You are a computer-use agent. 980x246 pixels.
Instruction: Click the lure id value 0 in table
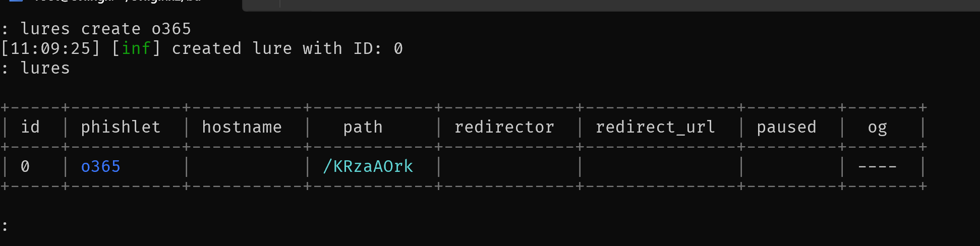coord(25,166)
